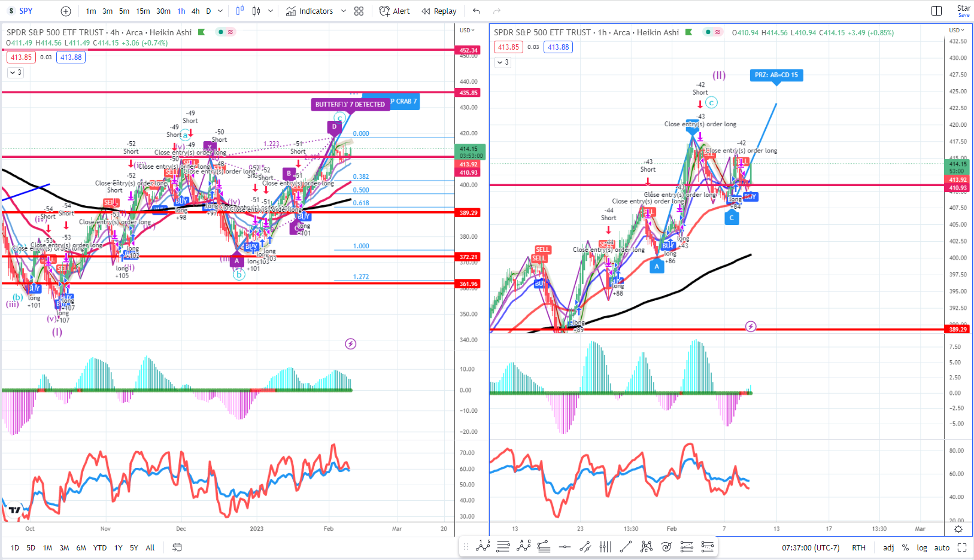The width and height of the screenshot is (974, 560).
Task: Select the XABCD pattern tool
Action: 647,546
